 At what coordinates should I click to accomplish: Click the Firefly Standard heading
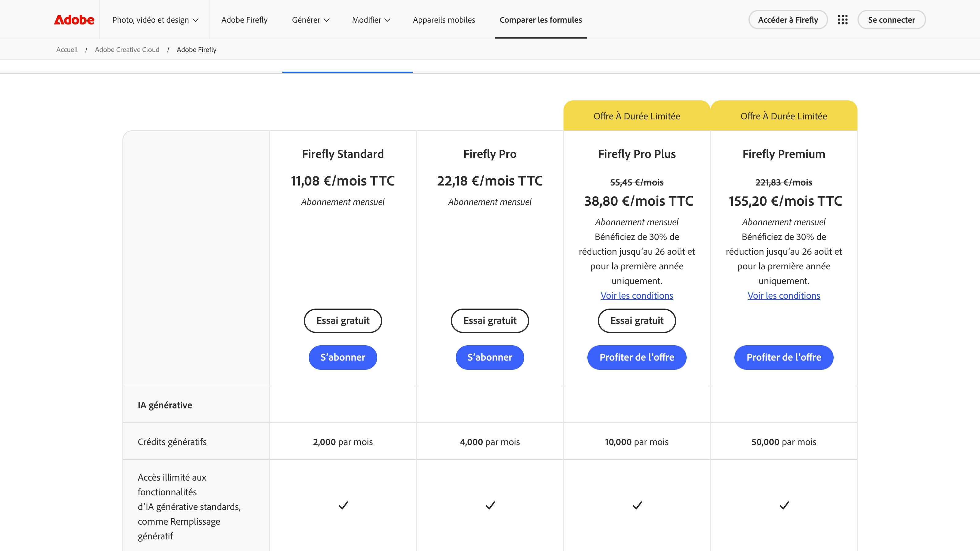pyautogui.click(x=343, y=154)
